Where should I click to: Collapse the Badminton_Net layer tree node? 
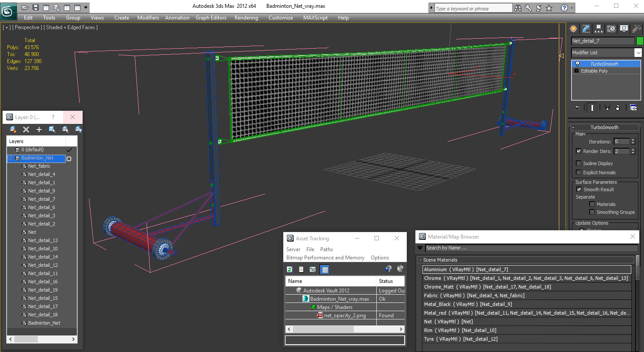[x=10, y=158]
